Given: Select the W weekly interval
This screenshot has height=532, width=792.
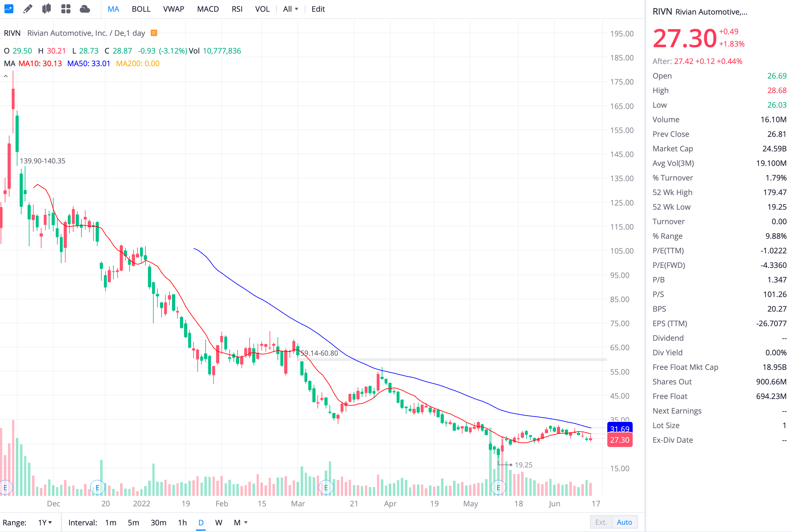Looking at the screenshot, I should 219,522.
